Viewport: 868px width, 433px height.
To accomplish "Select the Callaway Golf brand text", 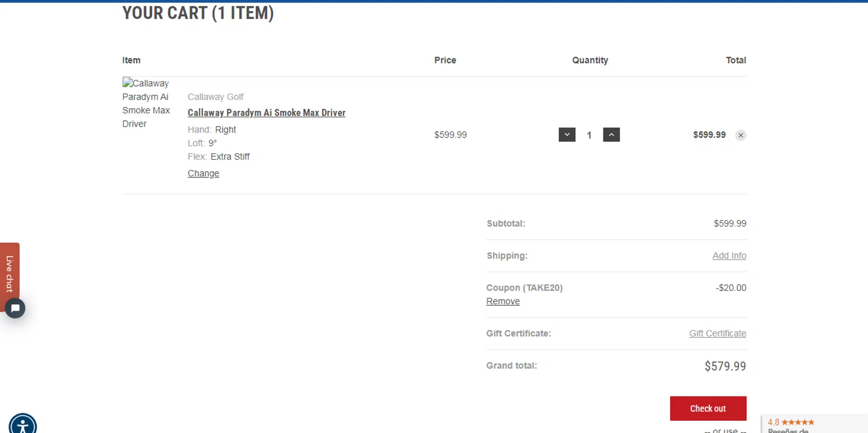I will click(215, 97).
